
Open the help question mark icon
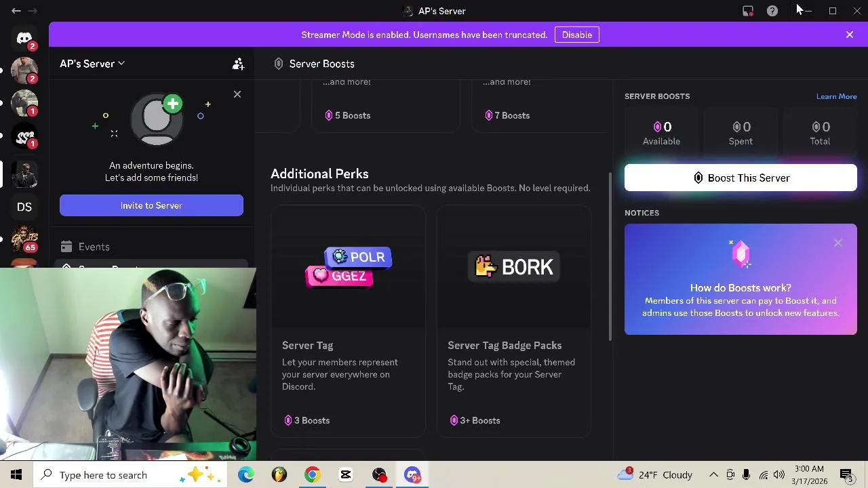click(772, 11)
